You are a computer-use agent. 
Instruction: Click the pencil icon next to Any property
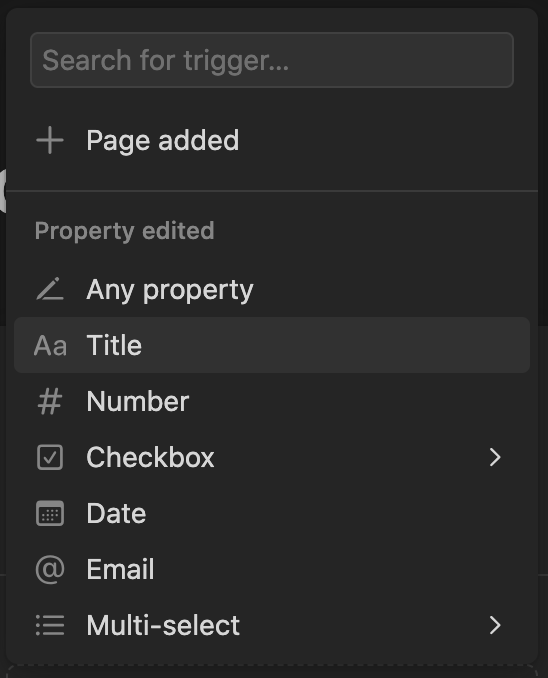click(50, 289)
